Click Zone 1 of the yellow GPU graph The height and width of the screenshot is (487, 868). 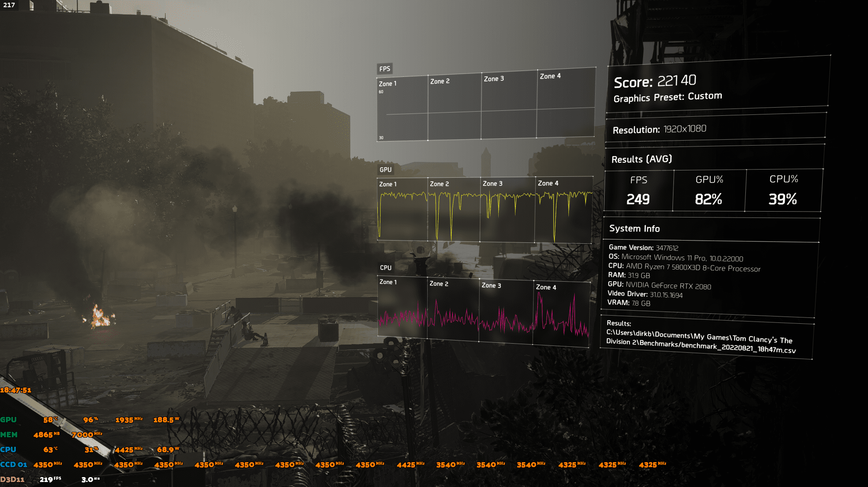403,209
